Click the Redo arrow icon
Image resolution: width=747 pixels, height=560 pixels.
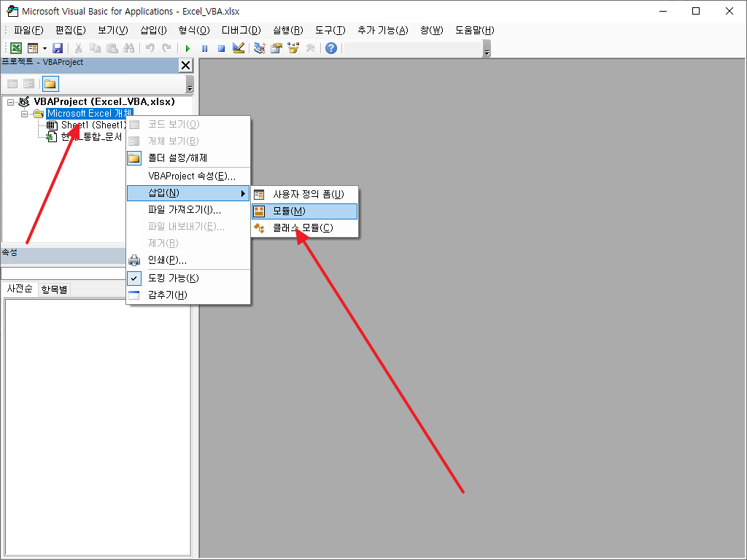coord(167,48)
